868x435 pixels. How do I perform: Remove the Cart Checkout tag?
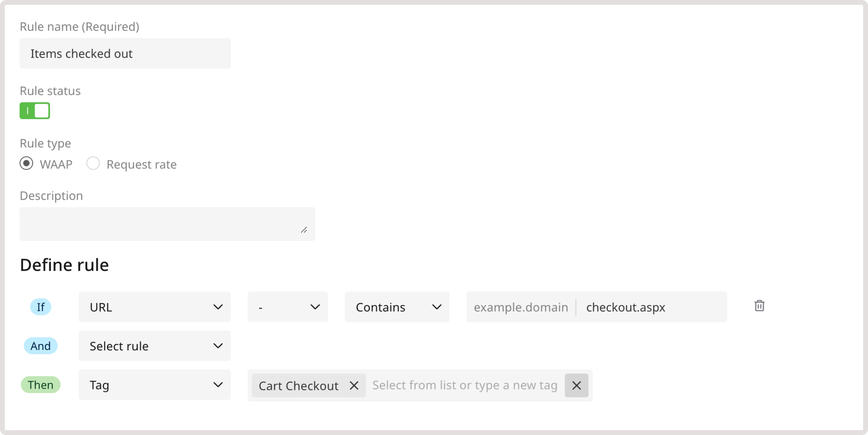[354, 386]
